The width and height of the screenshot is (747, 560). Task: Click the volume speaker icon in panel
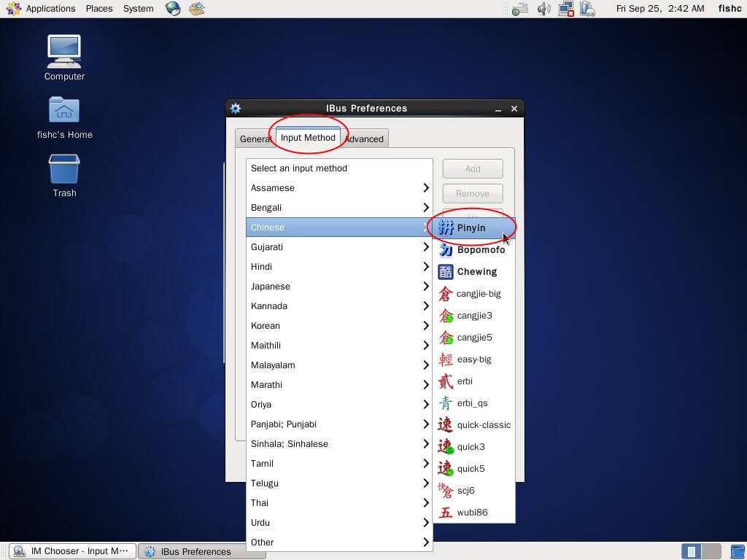pos(543,9)
